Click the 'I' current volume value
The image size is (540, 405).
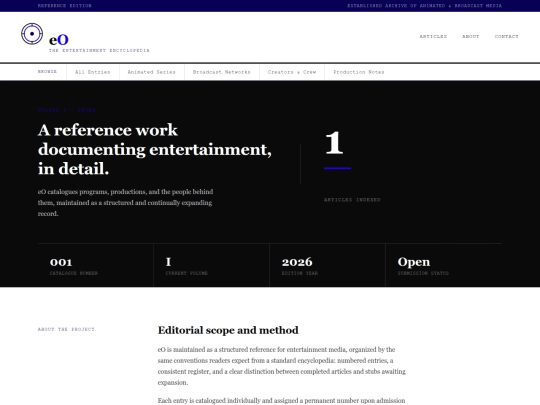point(168,262)
